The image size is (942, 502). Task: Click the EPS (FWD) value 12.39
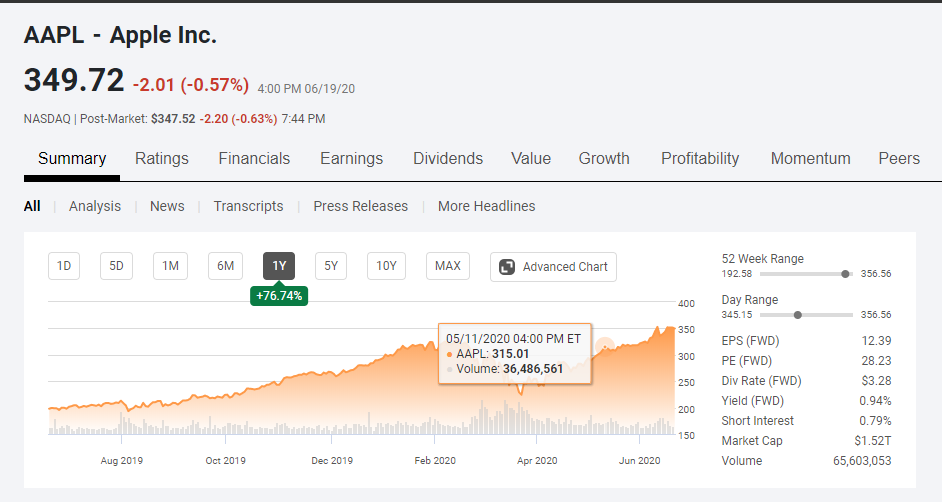point(877,340)
